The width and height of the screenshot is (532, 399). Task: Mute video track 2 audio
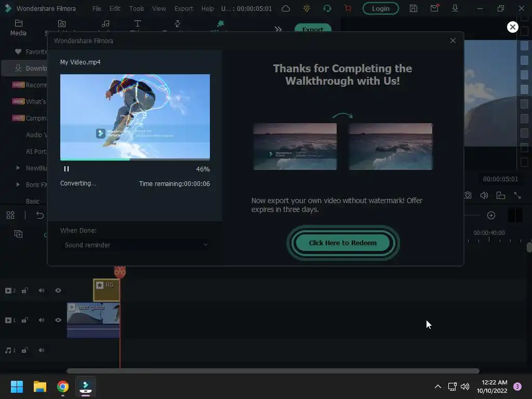pyautogui.click(x=42, y=290)
